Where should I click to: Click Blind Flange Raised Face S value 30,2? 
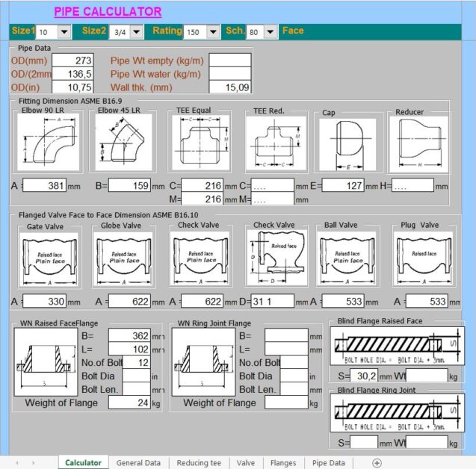pyautogui.click(x=364, y=376)
